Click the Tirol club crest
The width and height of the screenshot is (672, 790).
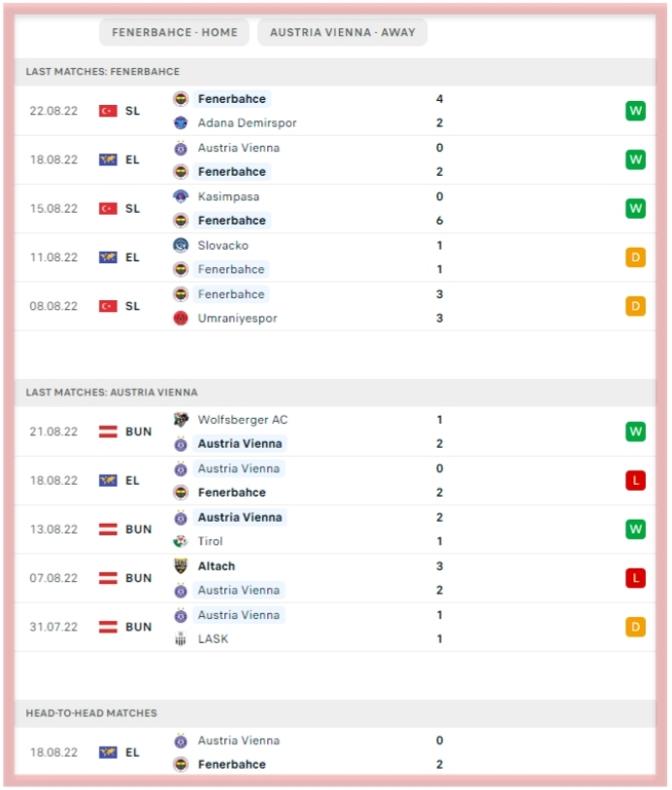click(181, 541)
